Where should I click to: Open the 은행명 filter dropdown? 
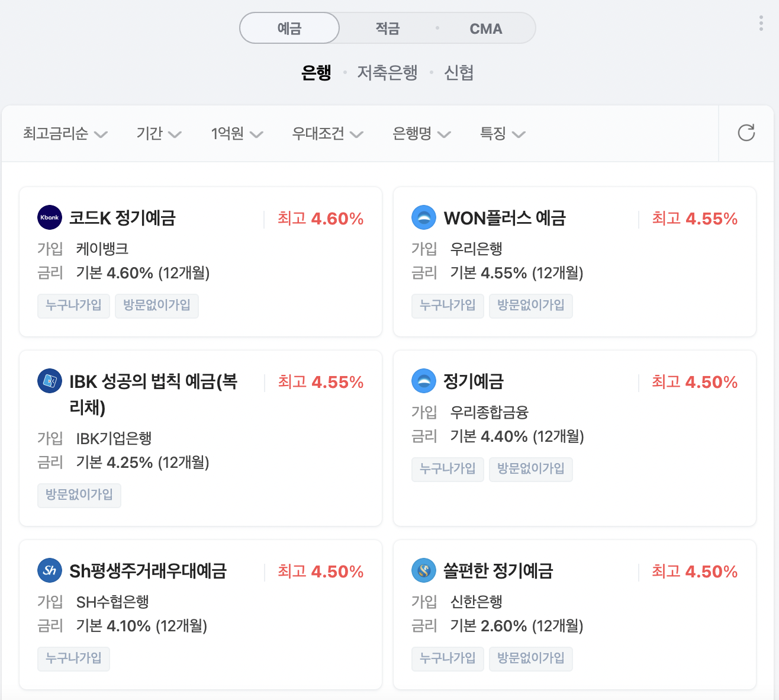click(x=421, y=133)
